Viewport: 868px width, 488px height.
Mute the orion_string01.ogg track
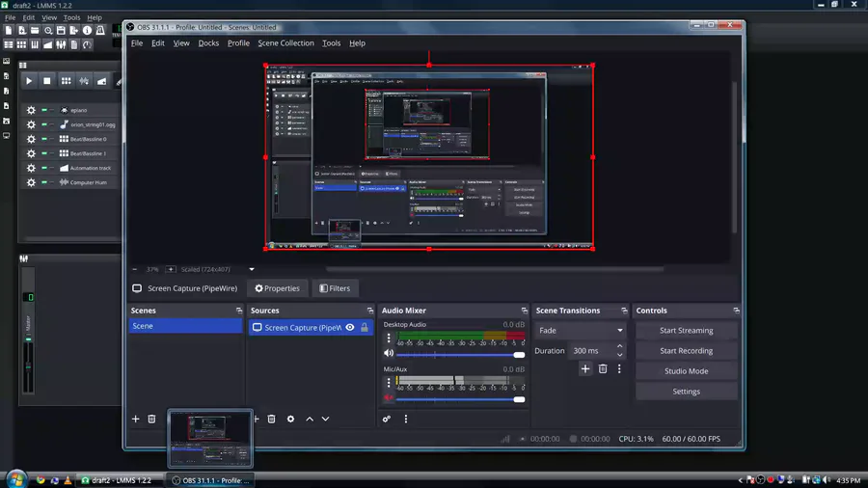(44, 124)
